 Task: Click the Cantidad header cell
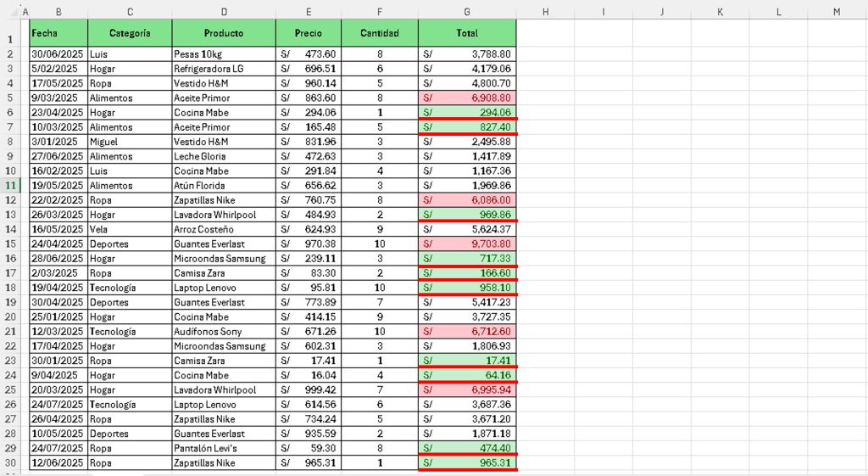[x=380, y=33]
